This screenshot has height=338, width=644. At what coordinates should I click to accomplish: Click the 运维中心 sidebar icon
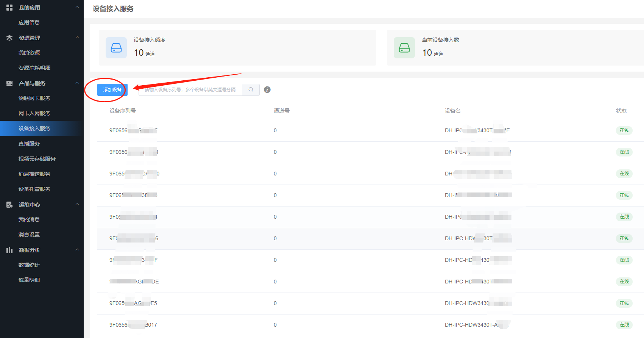click(x=9, y=205)
